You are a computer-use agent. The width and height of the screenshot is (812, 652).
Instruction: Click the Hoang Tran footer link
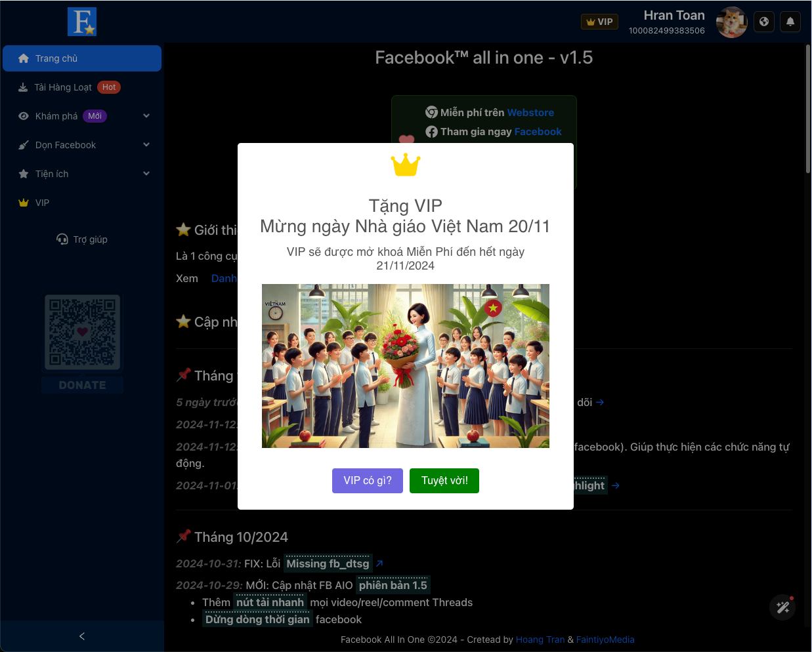[x=540, y=640]
